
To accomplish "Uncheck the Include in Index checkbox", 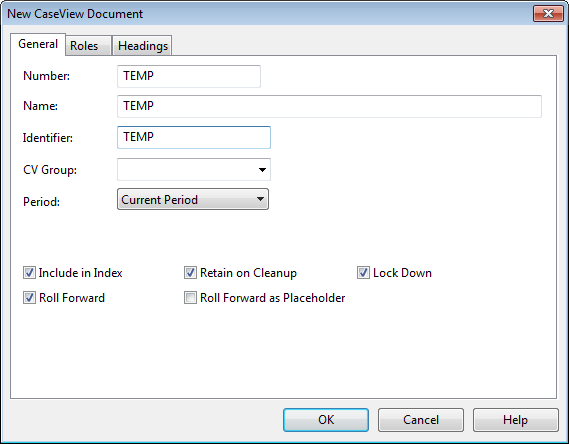I will click(29, 273).
